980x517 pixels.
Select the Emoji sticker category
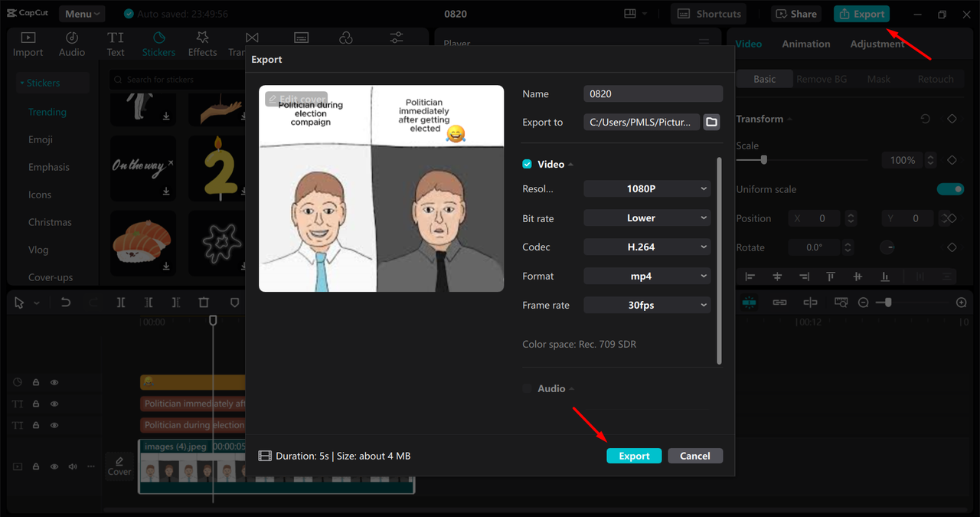pyautogui.click(x=41, y=139)
